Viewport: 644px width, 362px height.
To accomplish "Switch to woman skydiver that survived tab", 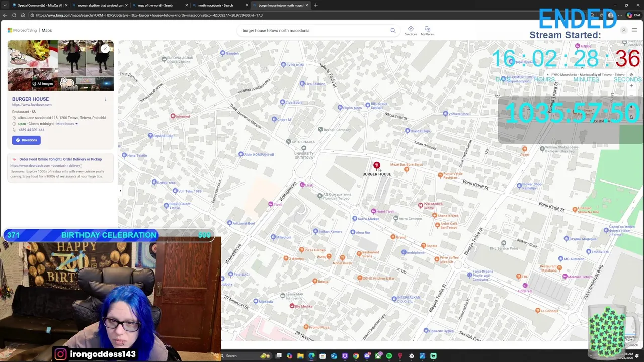I will (99, 5).
